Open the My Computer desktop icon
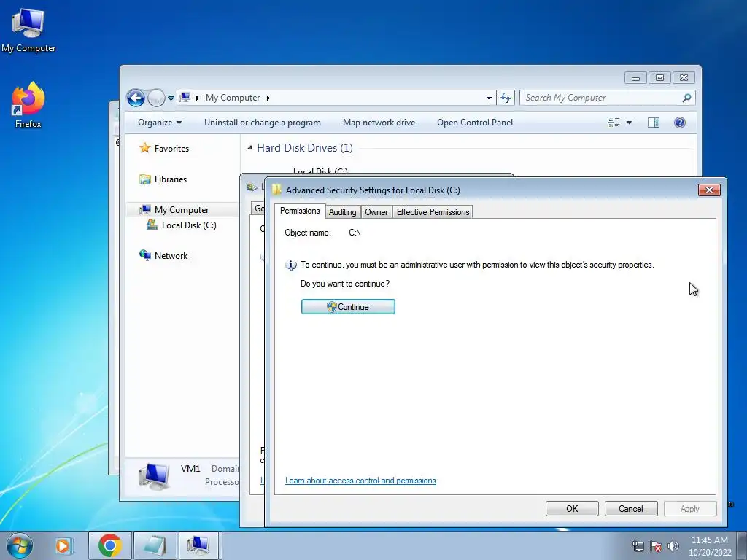Image resolution: width=747 pixels, height=560 pixels. point(28,31)
